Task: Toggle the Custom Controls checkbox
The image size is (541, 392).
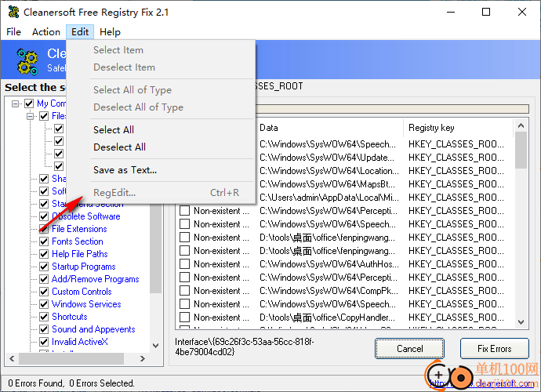Action: point(44,292)
